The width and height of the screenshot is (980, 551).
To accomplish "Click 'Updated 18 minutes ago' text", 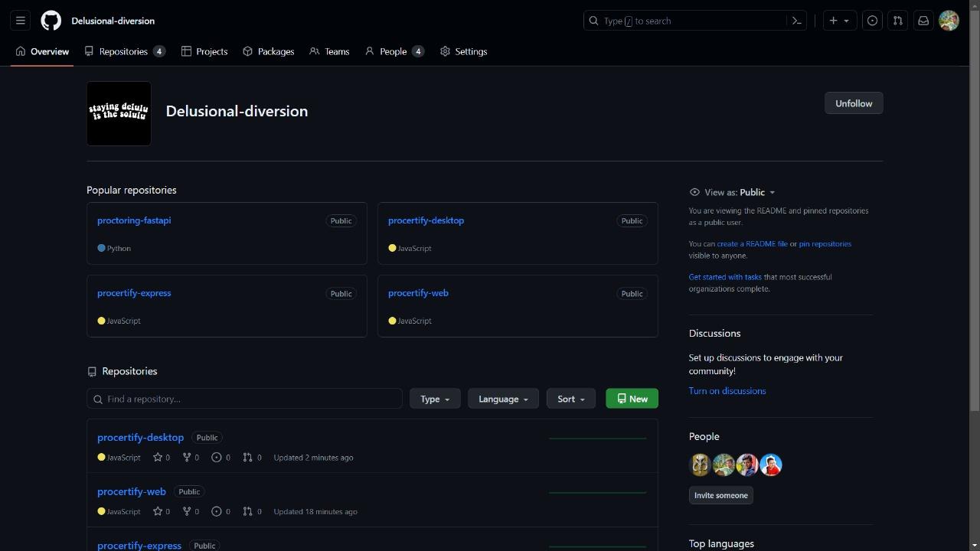I will tap(315, 512).
